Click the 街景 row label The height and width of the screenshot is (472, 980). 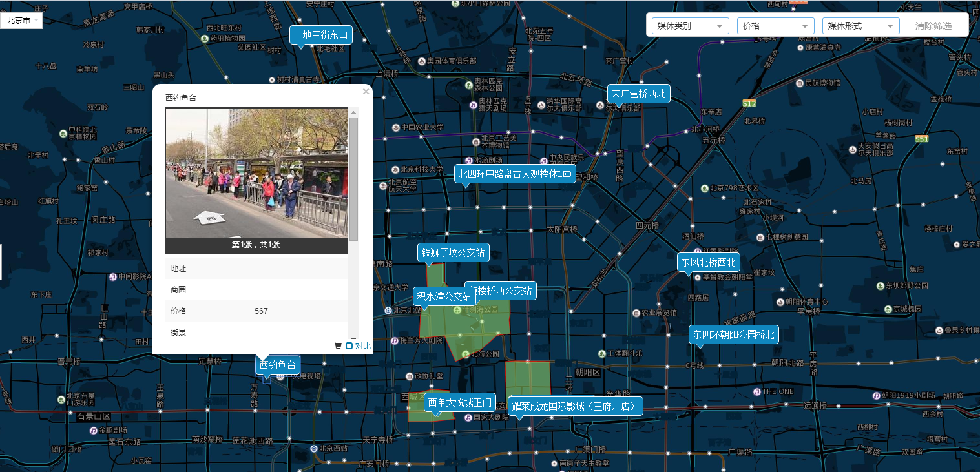[x=178, y=333]
